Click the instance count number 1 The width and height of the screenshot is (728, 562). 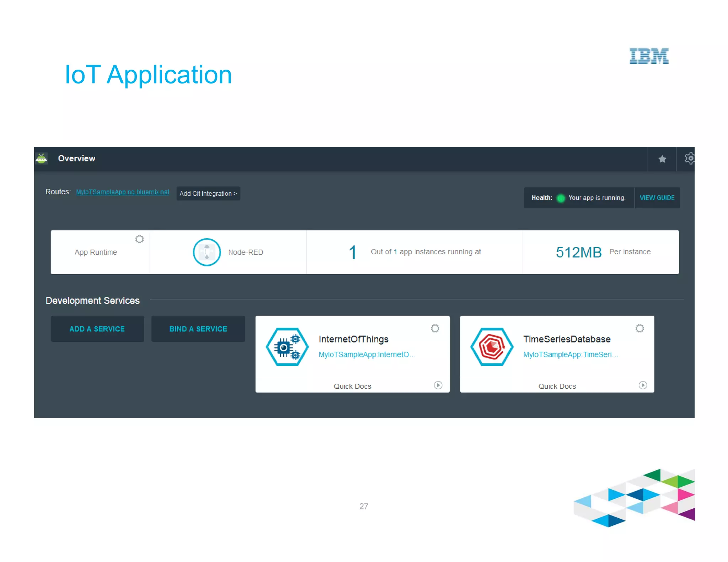click(352, 253)
